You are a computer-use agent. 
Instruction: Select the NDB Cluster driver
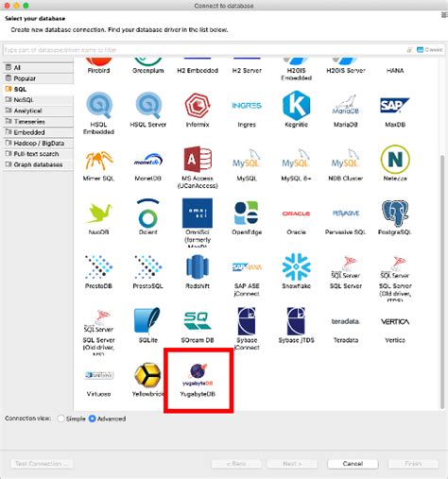(x=346, y=164)
